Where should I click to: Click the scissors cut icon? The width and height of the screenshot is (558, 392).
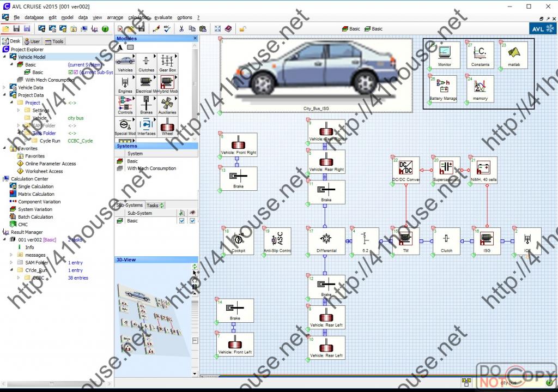point(181,29)
